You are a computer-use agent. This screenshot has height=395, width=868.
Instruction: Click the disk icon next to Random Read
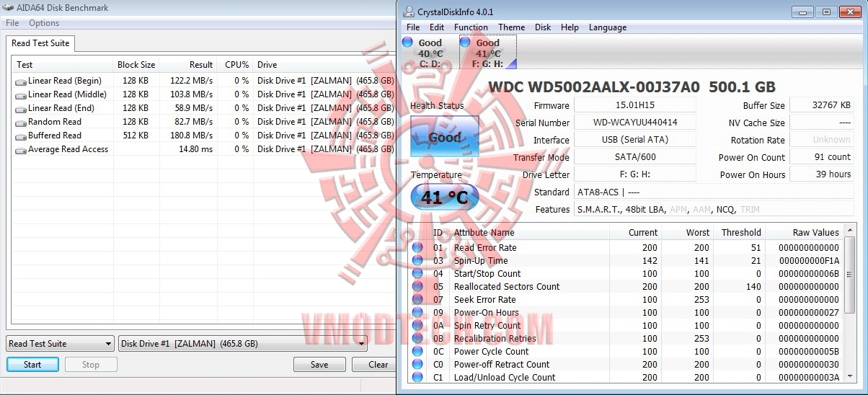coord(21,123)
